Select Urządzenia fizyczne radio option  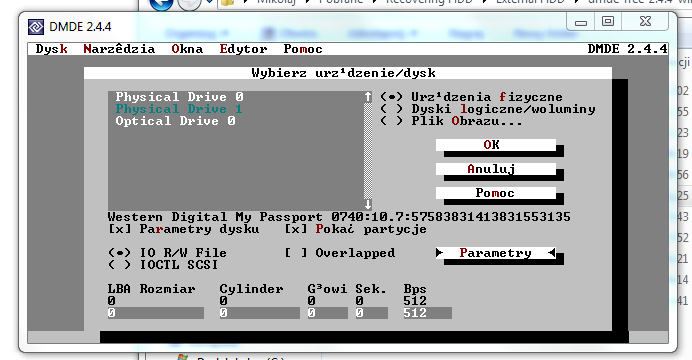(471, 97)
